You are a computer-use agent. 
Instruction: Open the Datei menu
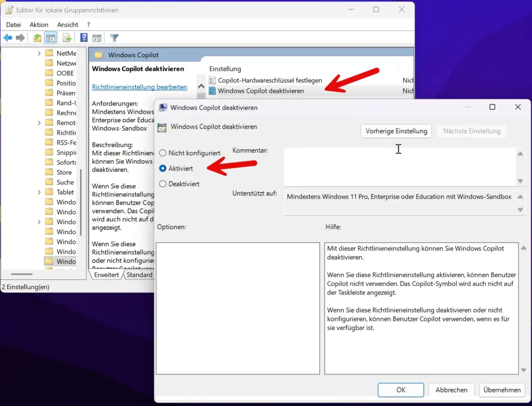[14, 24]
